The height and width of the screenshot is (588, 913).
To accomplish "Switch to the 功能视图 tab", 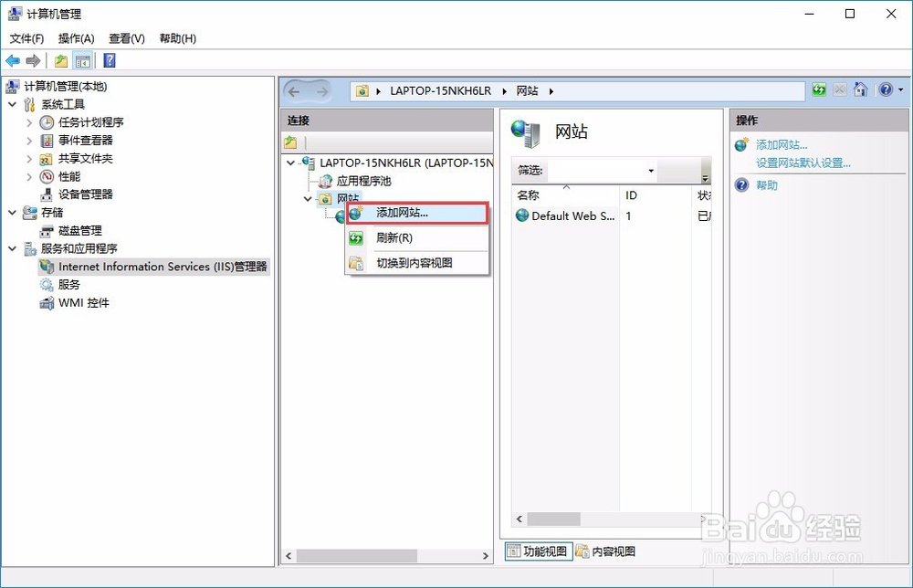I will coord(539,551).
